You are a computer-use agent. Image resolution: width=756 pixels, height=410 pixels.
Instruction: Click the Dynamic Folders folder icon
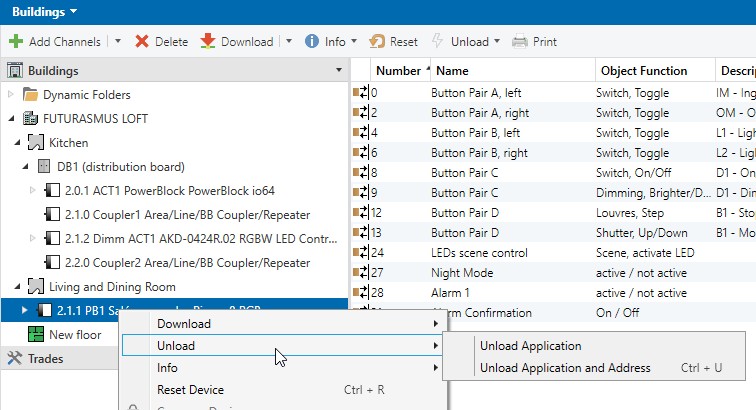pyautogui.click(x=30, y=95)
